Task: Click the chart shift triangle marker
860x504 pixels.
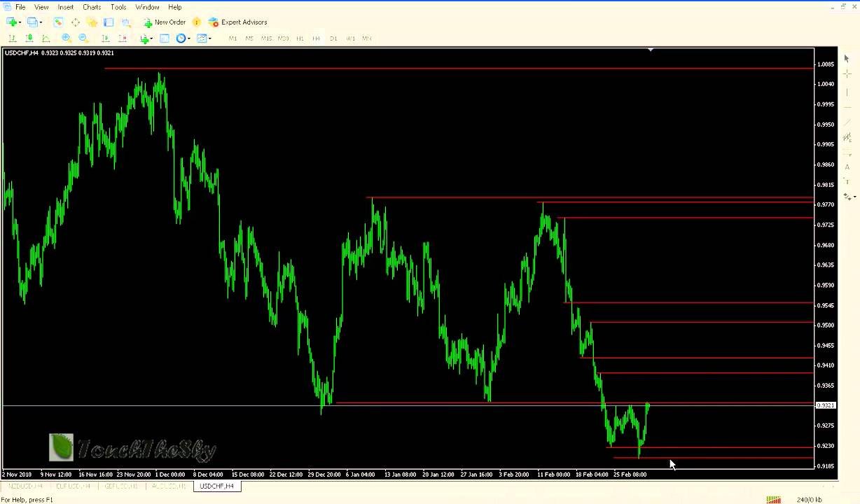Action: click(651, 50)
